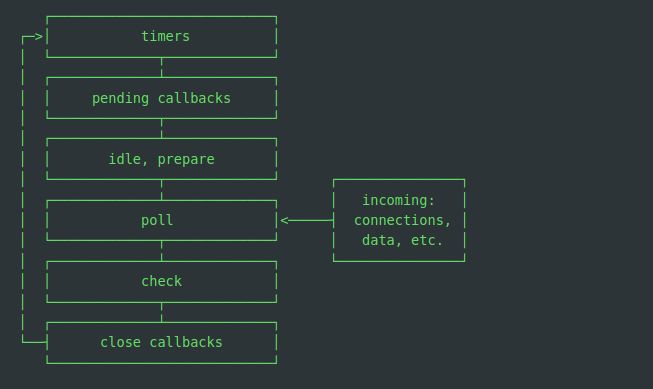Screen dimensions: 653x389
Task: Click connector between poll and check
Action: click(x=162, y=251)
